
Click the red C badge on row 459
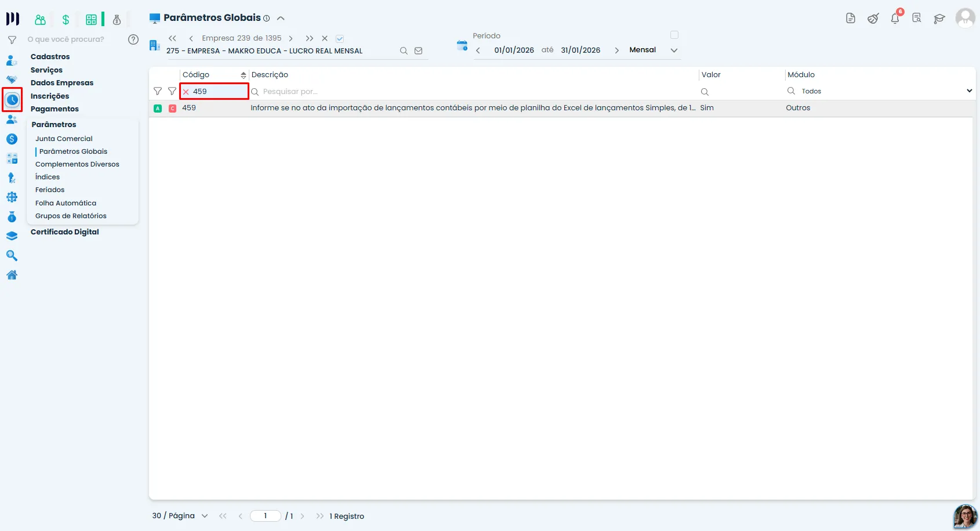coord(172,109)
